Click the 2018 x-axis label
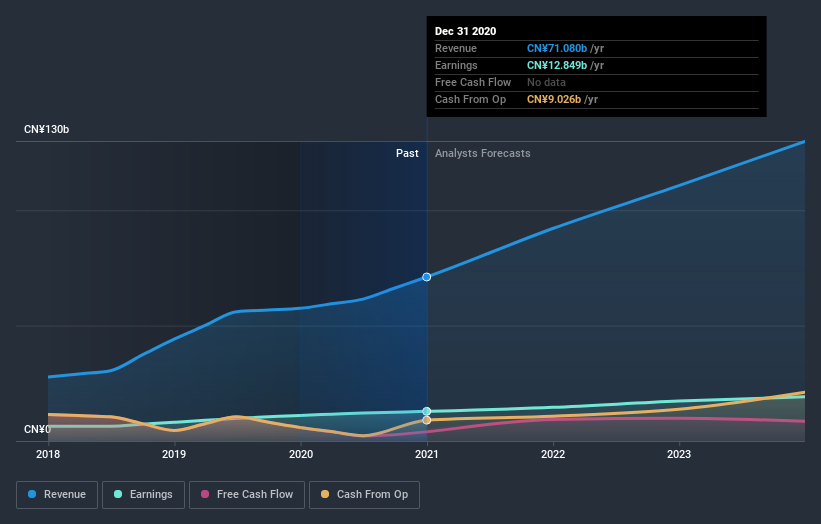Image resolution: width=821 pixels, height=524 pixels. pyautogui.click(x=48, y=454)
